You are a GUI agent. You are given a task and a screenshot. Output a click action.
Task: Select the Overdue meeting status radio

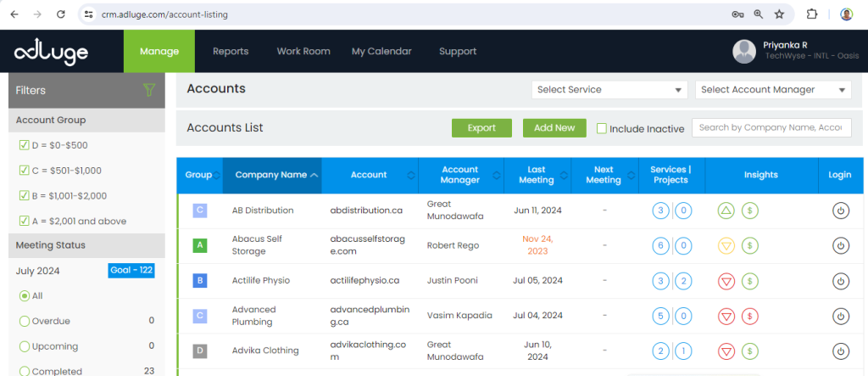pos(24,321)
